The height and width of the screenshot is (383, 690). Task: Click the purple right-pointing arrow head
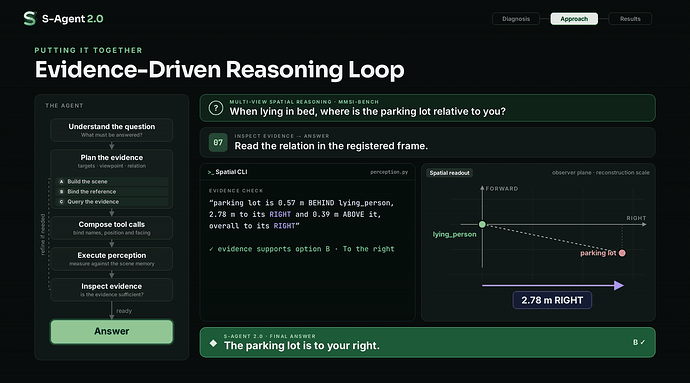[x=619, y=285]
